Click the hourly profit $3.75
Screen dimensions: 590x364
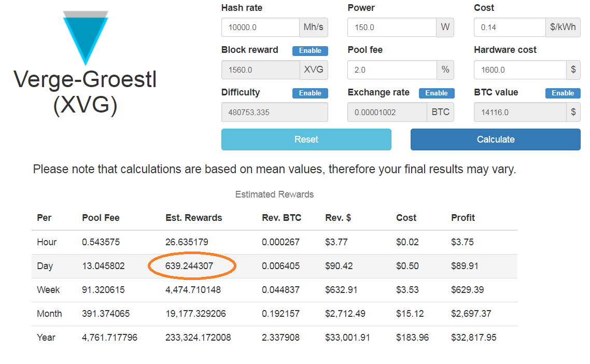pos(462,242)
